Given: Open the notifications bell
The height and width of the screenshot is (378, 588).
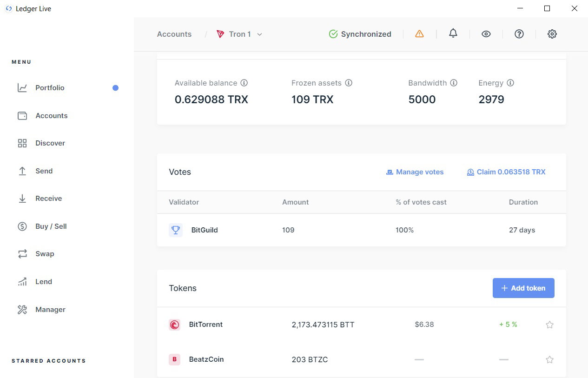Looking at the screenshot, I should [453, 33].
